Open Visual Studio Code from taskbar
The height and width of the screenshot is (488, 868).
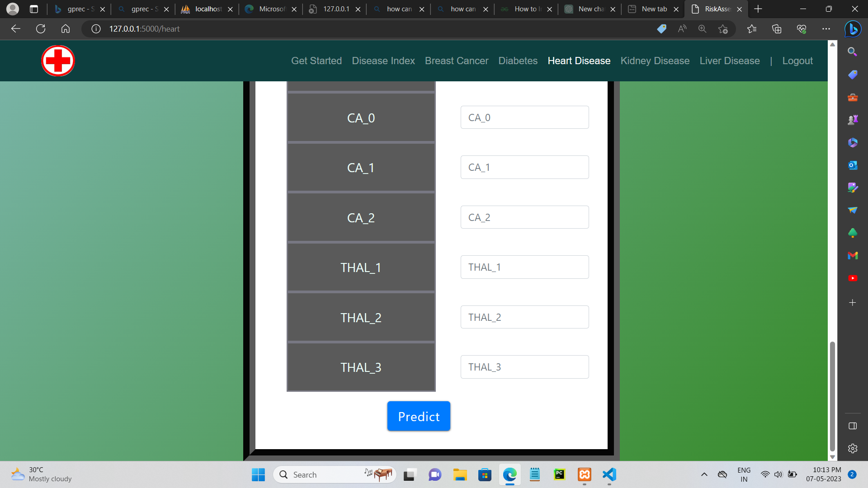click(x=609, y=474)
